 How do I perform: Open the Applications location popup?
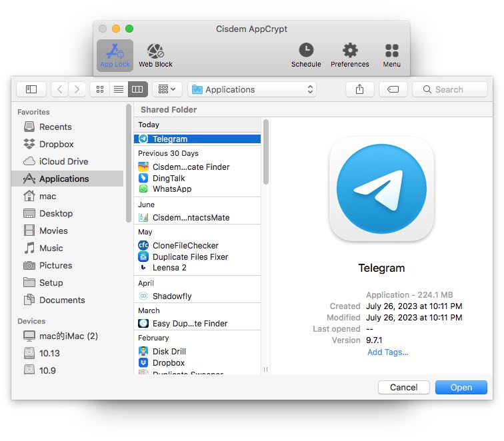point(252,89)
